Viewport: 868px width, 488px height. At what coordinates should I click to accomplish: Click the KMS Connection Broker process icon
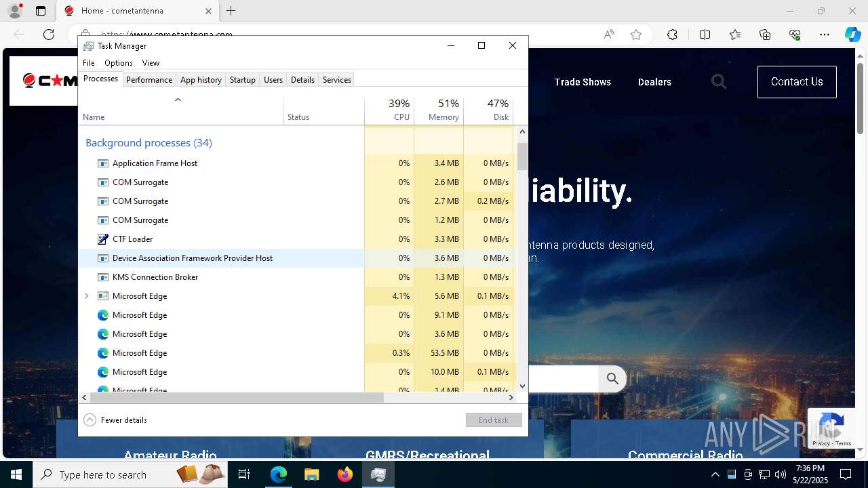tap(103, 277)
